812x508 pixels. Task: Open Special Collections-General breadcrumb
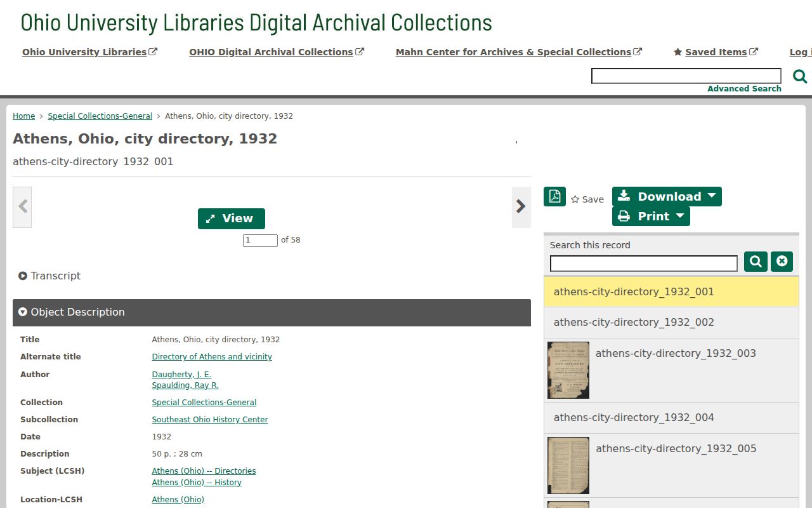[100, 116]
